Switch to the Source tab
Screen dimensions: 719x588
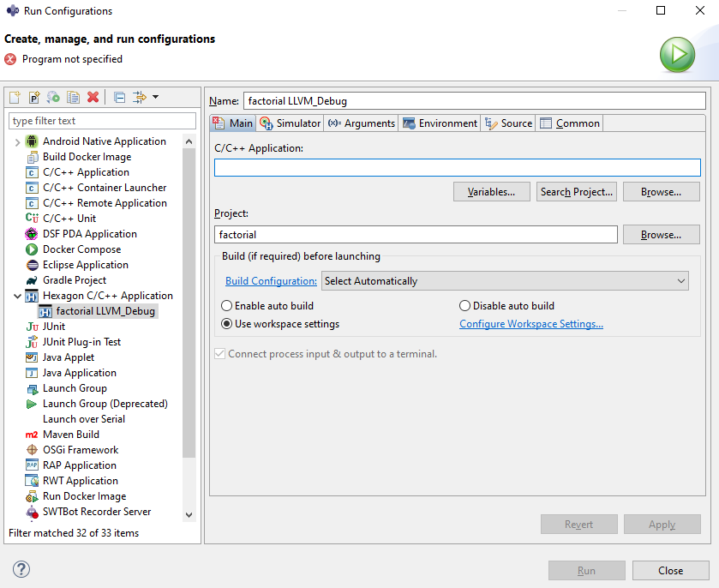pos(508,123)
